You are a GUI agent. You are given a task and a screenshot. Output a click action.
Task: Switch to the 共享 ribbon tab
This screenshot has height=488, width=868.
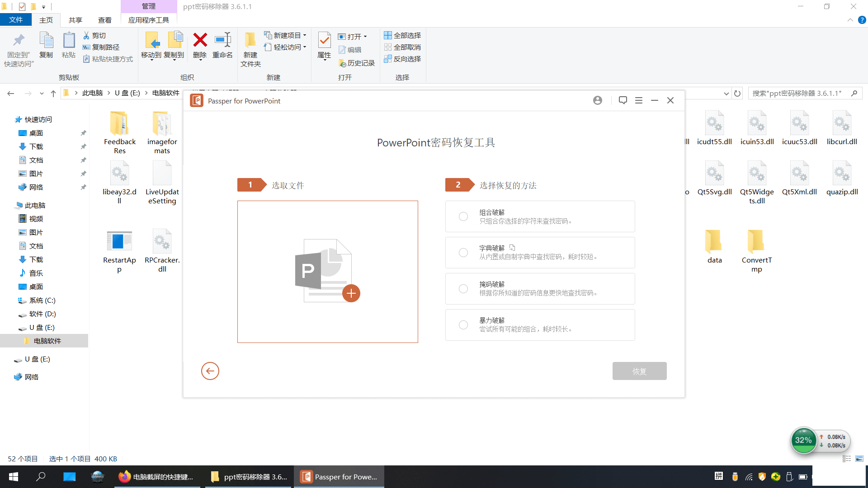pos(75,20)
